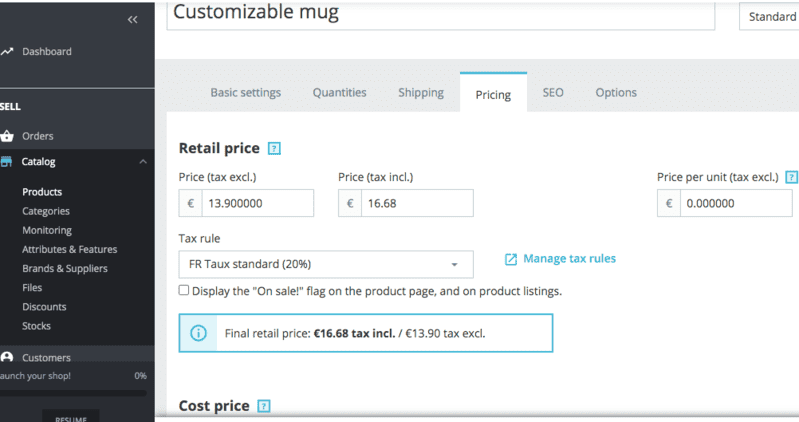
Task: Open Orders in the sidebar
Action: point(38,136)
